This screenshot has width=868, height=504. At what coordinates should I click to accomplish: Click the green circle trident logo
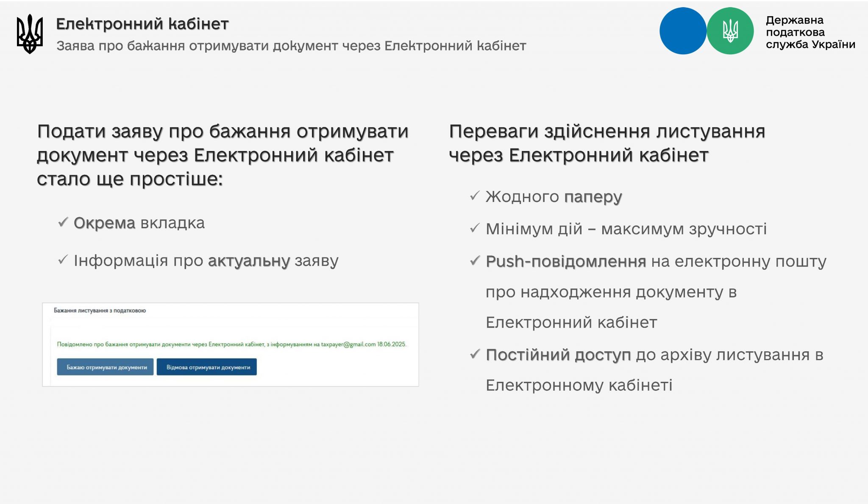pos(730,31)
